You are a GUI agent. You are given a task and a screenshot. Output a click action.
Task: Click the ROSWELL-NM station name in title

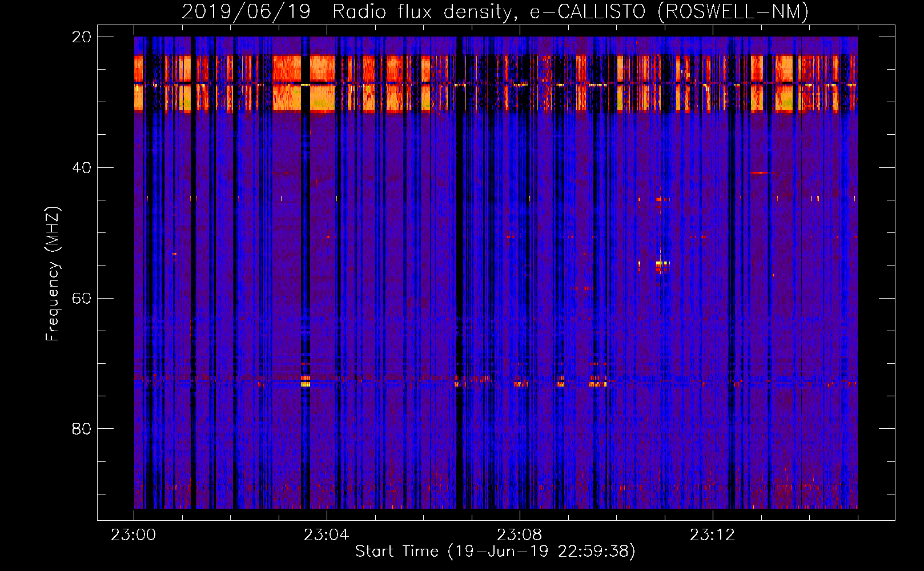(x=733, y=12)
